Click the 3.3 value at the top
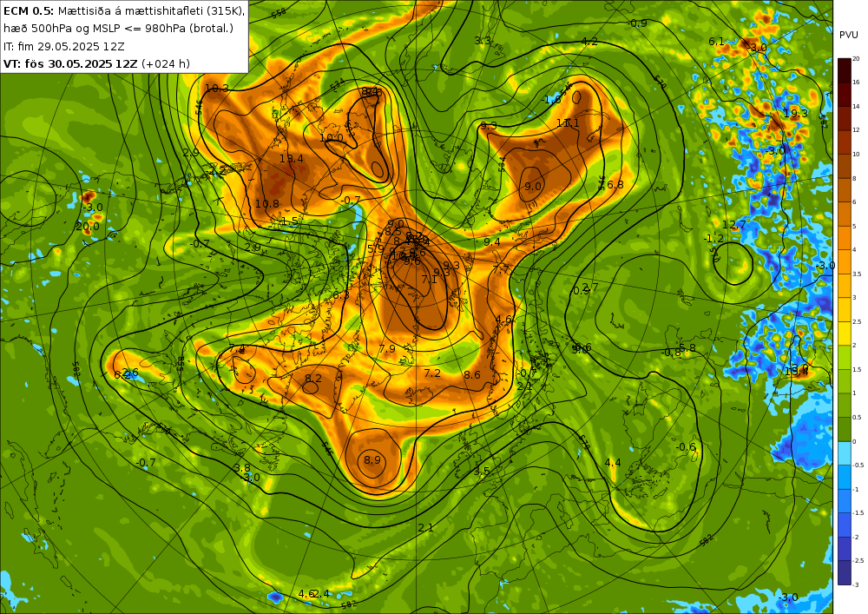This screenshot has width=868, height=614. [482, 41]
